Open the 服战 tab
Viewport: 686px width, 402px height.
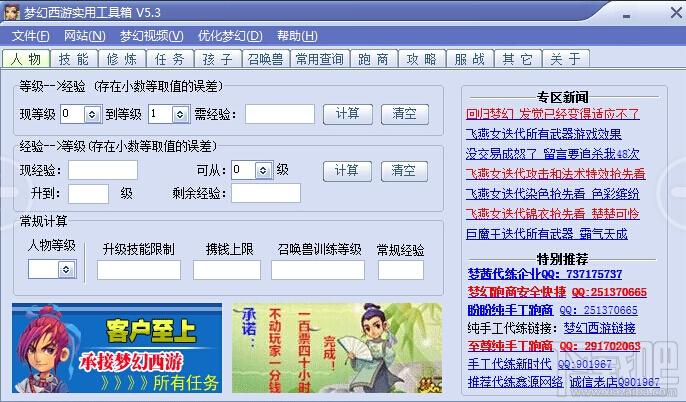[x=470, y=59]
